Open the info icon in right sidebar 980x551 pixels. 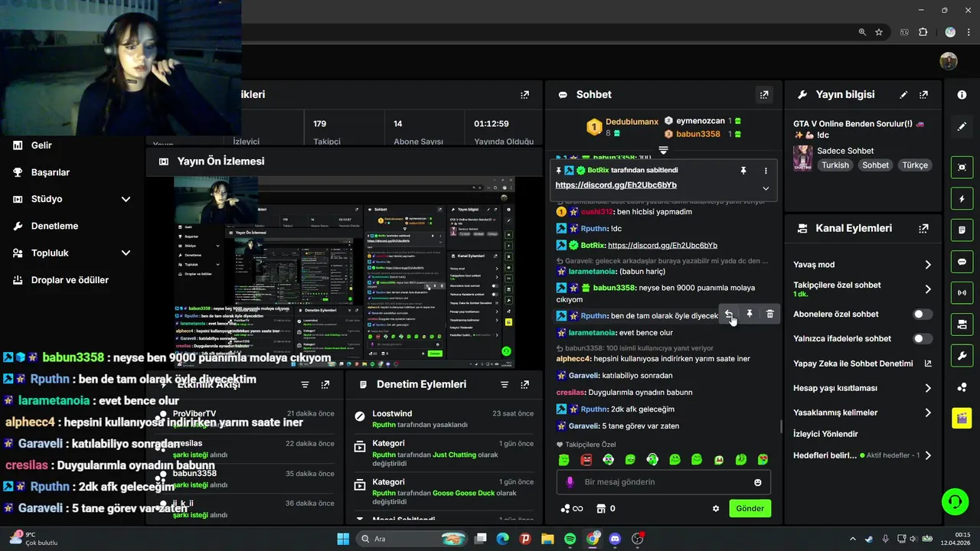click(x=962, y=95)
